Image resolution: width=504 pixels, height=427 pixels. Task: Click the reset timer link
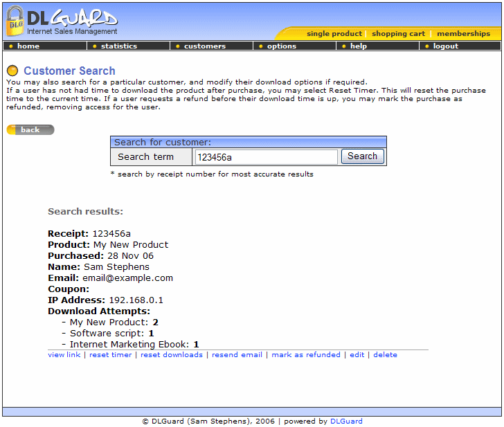[x=111, y=354]
